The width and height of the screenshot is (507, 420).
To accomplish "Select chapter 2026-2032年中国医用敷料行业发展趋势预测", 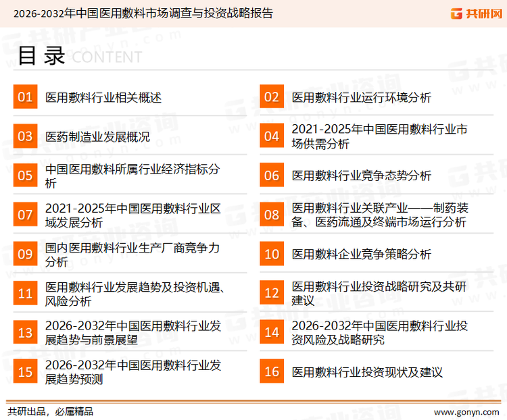I will pyautogui.click(x=133, y=372).
